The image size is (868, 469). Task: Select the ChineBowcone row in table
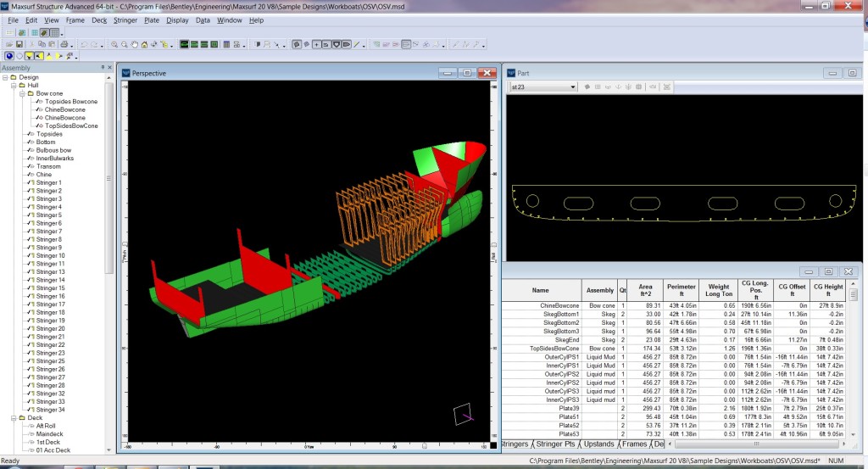click(674, 305)
